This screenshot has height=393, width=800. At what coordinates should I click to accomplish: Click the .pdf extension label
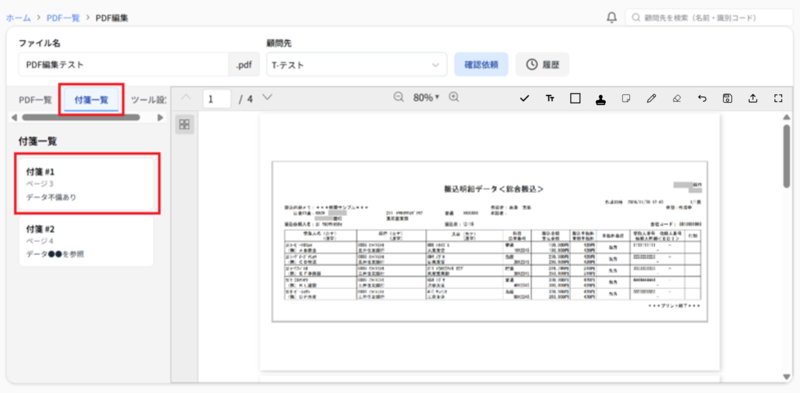click(243, 65)
